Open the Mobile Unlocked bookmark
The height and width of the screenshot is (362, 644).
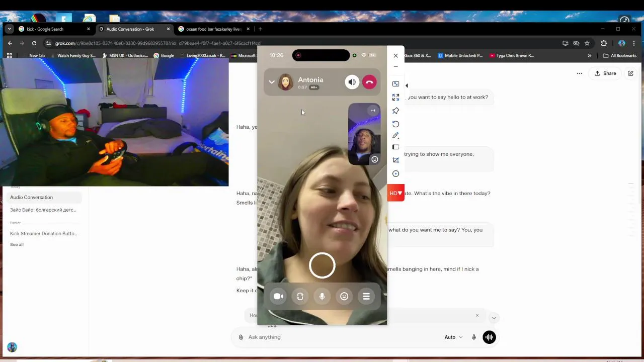tap(460, 56)
